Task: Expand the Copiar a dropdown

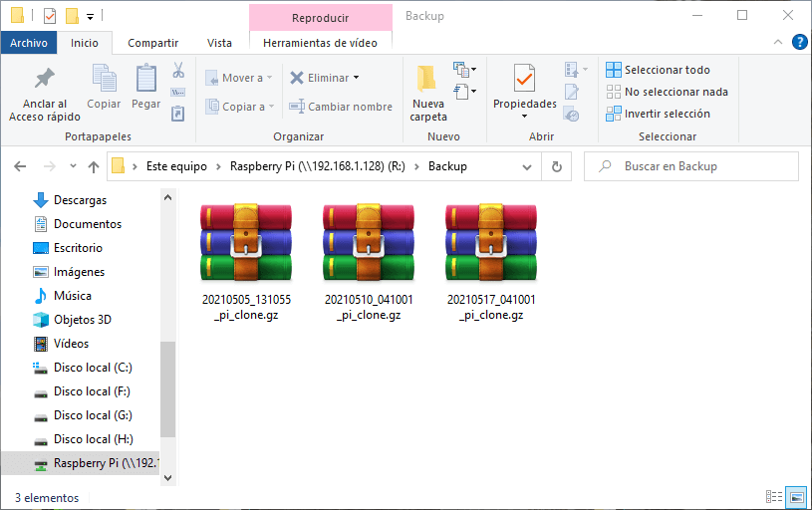Action: click(271, 107)
